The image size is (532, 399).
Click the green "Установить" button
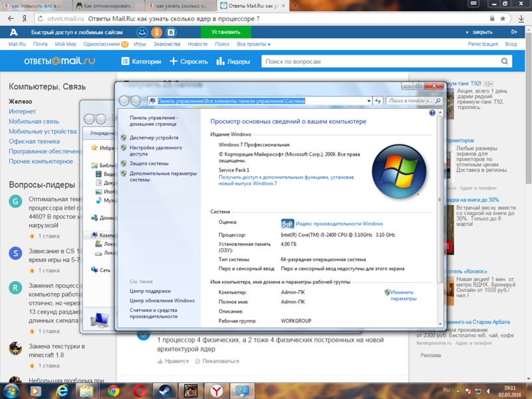click(226, 32)
